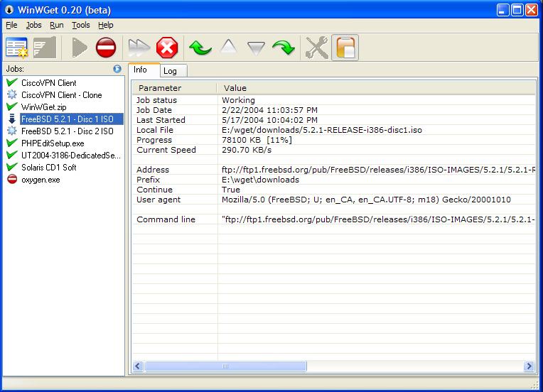Start the job with the play icon
Screen dimensions: 543x392
(x=80, y=48)
